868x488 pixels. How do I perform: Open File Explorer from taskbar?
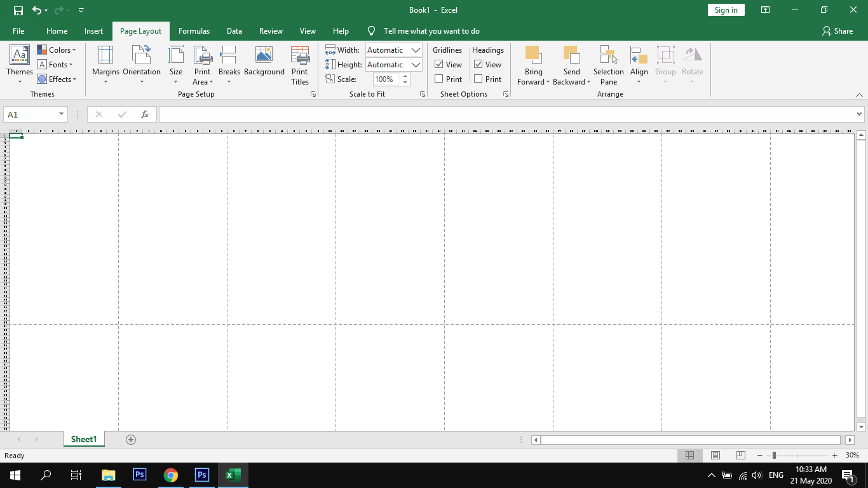coord(109,475)
